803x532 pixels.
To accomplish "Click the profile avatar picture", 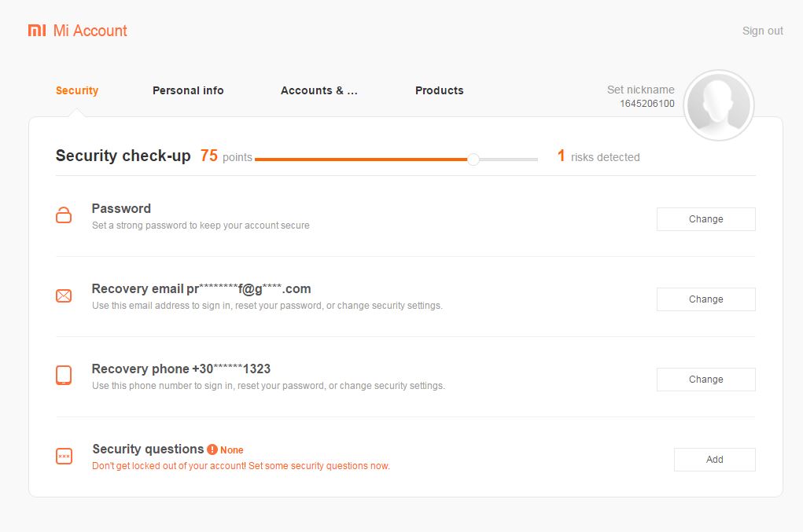I will [718, 105].
